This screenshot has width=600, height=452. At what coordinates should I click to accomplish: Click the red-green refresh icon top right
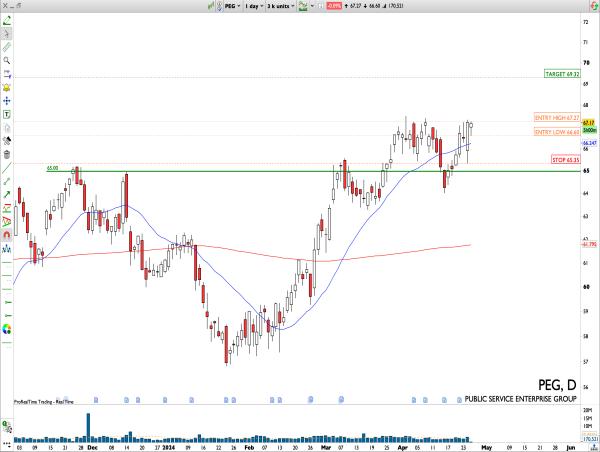click(594, 6)
